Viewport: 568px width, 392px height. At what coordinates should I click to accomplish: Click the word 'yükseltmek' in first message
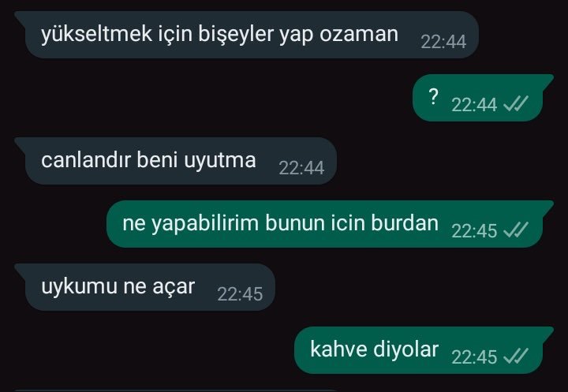(x=97, y=34)
